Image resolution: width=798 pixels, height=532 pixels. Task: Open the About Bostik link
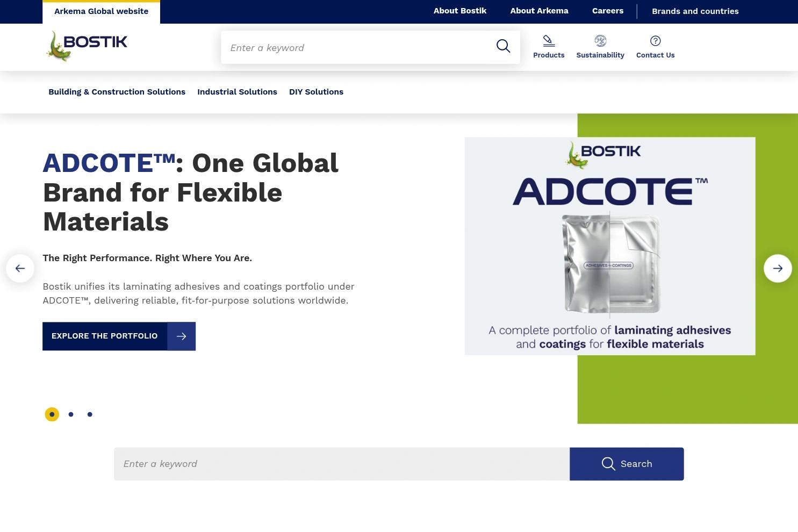point(460,11)
